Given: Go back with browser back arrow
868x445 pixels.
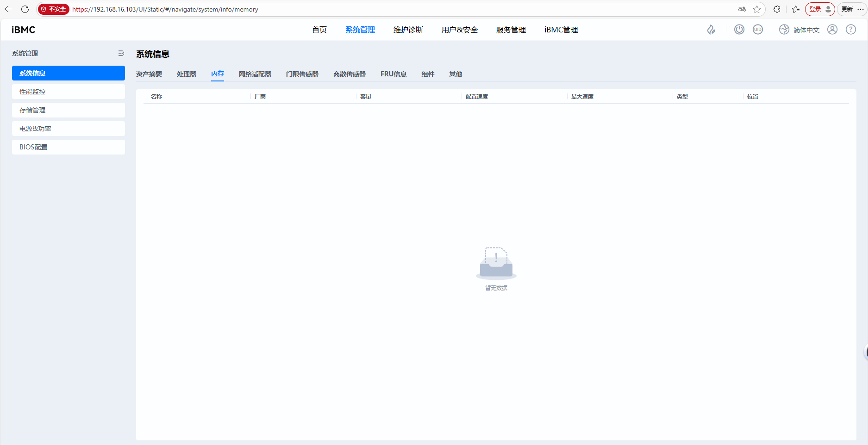Looking at the screenshot, I should point(8,9).
